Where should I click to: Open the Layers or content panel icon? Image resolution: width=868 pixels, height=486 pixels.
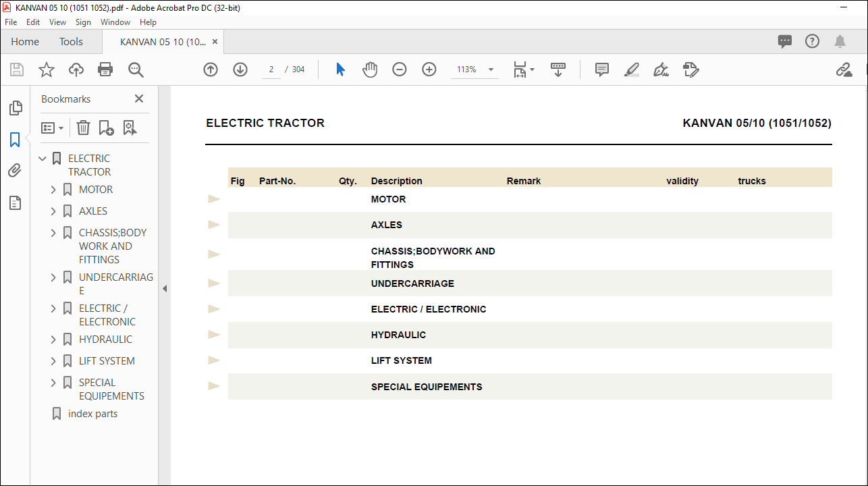coord(15,202)
